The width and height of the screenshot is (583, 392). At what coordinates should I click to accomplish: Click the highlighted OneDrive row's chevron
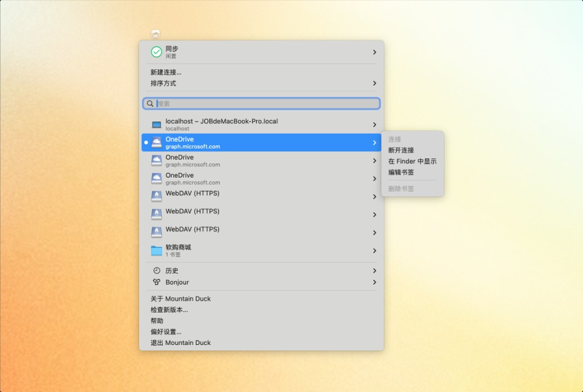point(374,143)
